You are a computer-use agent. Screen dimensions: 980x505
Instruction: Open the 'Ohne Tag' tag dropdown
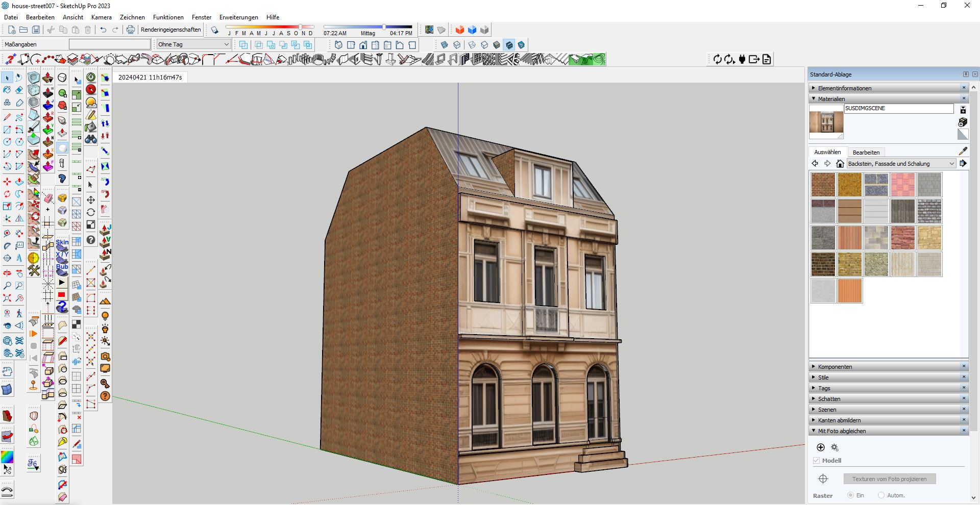point(193,44)
